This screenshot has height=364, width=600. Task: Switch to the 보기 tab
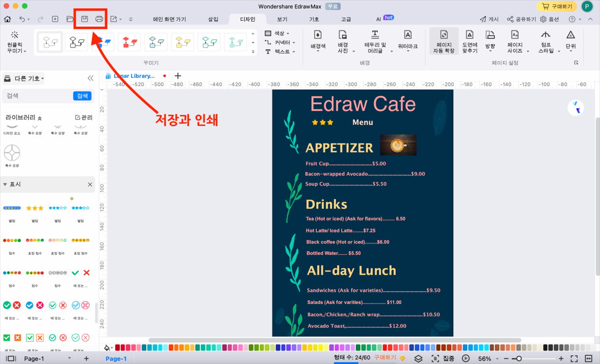(282, 19)
